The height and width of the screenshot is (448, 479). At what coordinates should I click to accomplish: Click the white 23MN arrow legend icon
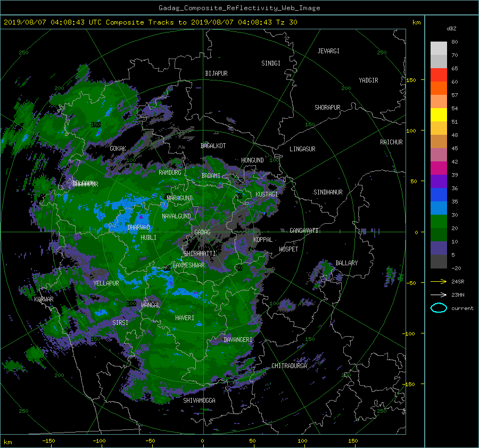(x=439, y=295)
